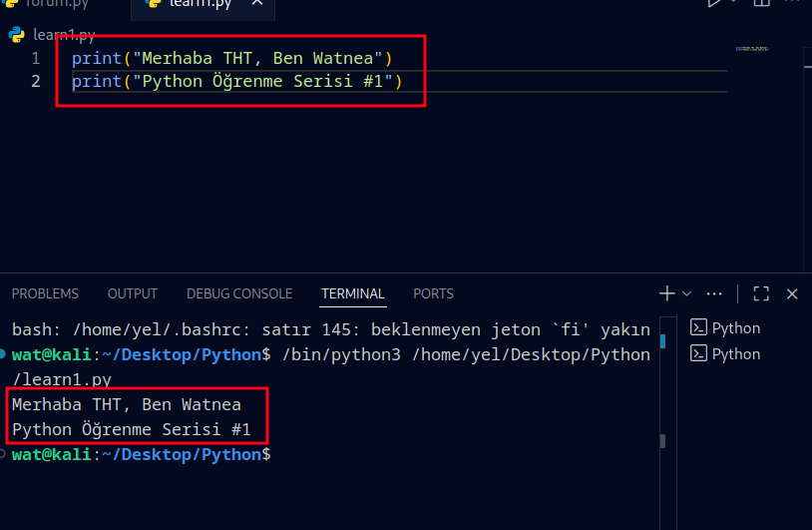Click line number 1 in the gutter
The height and width of the screenshot is (530, 812).
point(35,58)
